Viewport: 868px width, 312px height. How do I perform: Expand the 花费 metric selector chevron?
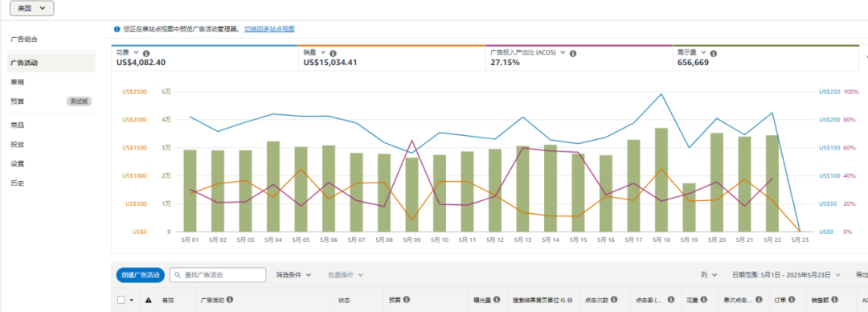[x=136, y=52]
